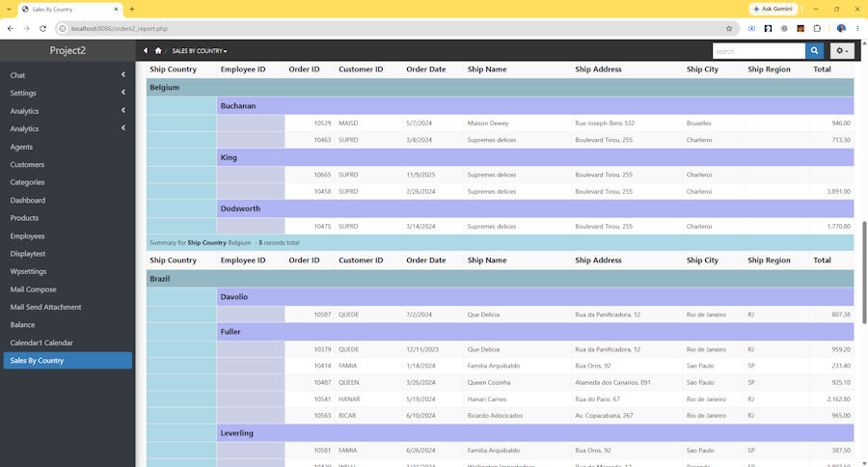This screenshot has height=467, width=868.
Task: Click the Ask Gemini button
Action: coord(773,9)
